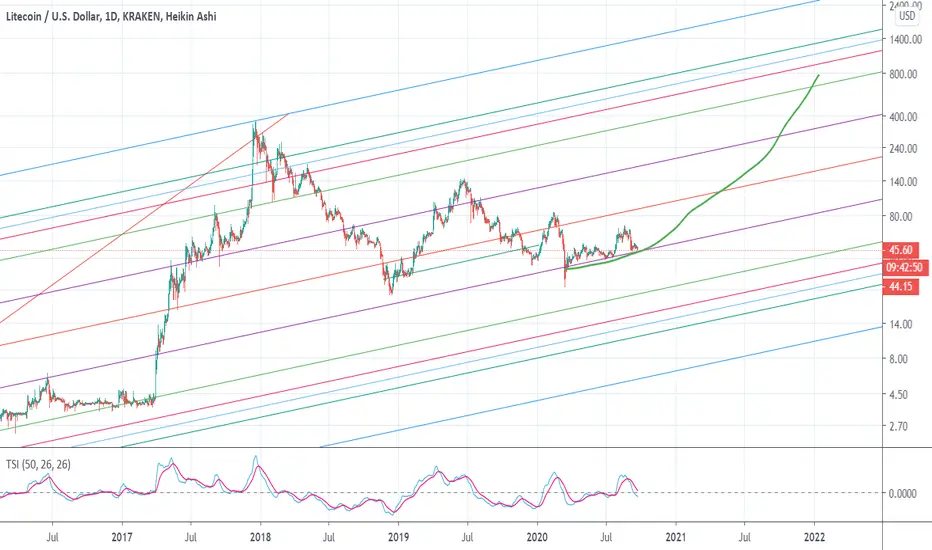The height and width of the screenshot is (550, 932).
Task: Click the 800.00 price axis label
Action: coord(905,74)
